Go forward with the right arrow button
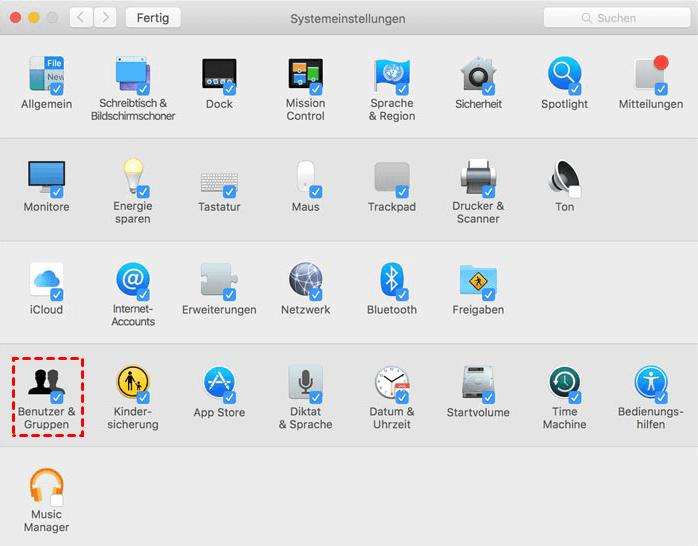698x546 pixels. tap(105, 18)
